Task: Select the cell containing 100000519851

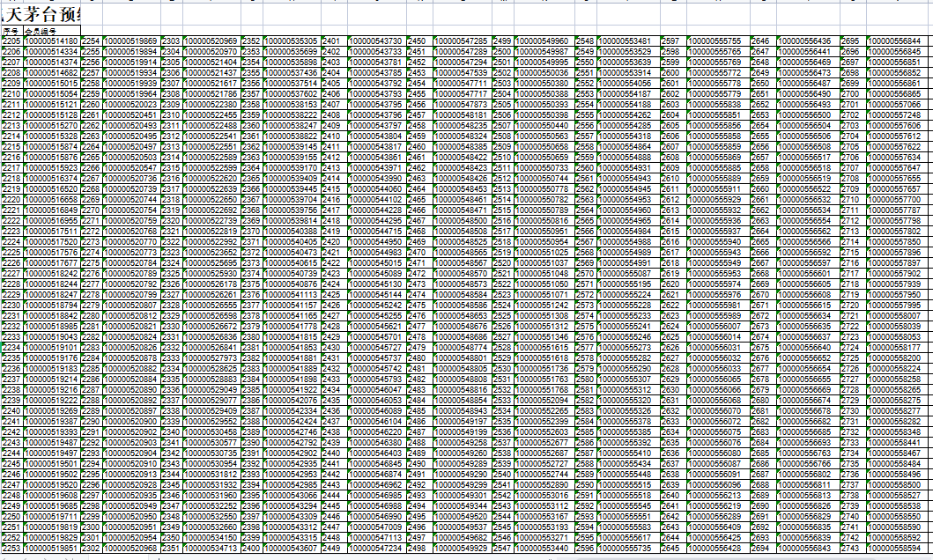Action: [51, 548]
